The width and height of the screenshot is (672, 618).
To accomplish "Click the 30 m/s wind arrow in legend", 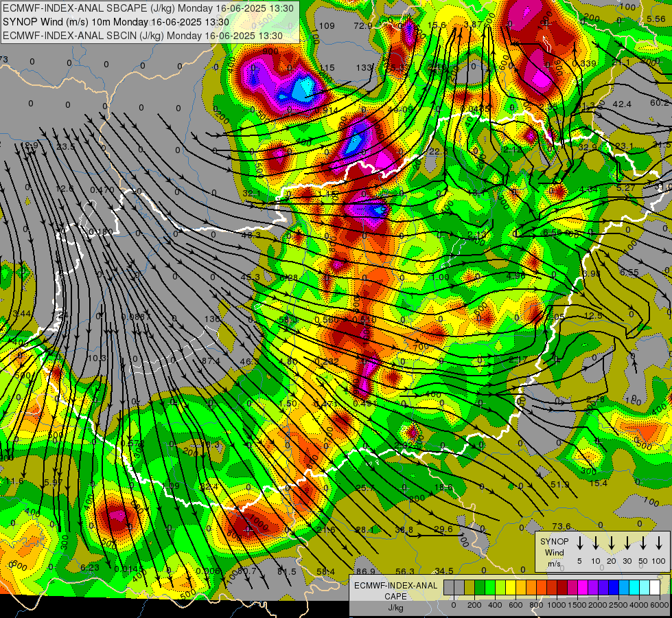I will pos(627,543).
